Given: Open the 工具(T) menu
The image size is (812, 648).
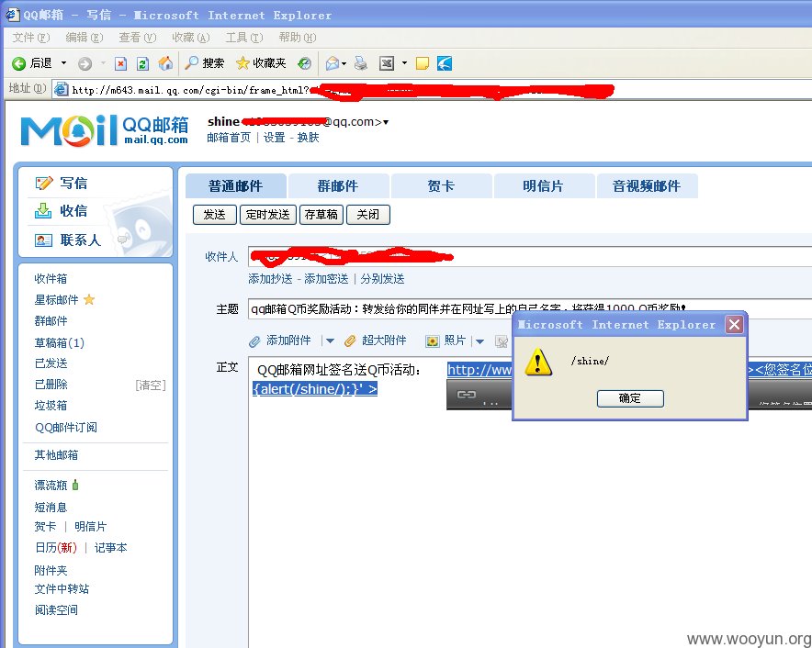Looking at the screenshot, I should pyautogui.click(x=244, y=38).
